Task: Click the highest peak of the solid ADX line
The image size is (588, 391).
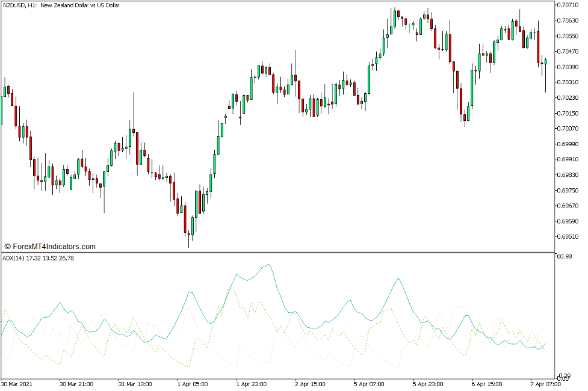Action: pyautogui.click(x=269, y=264)
